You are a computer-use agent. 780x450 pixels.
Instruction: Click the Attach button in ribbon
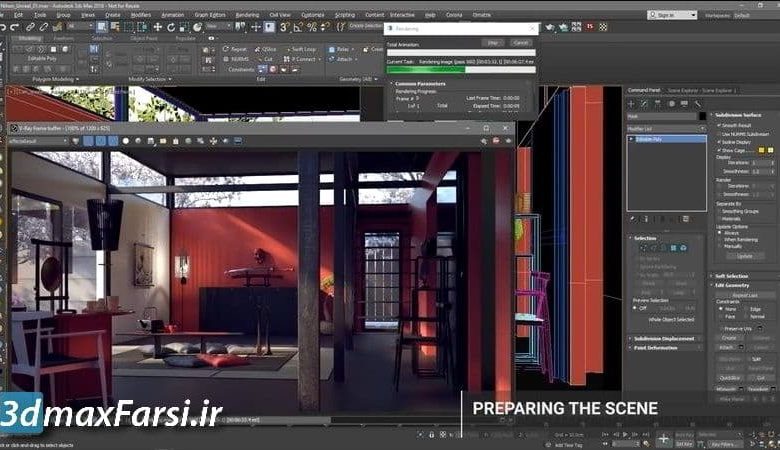point(341,59)
